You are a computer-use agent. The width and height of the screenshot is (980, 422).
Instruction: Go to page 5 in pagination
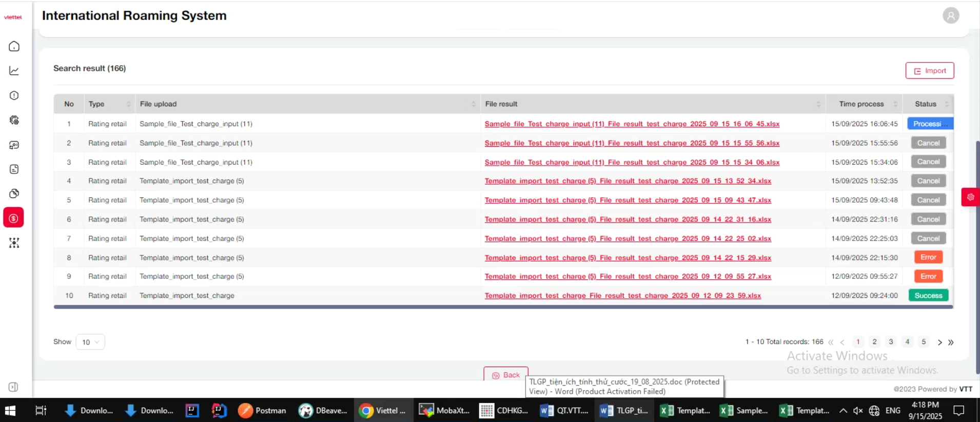tap(924, 342)
